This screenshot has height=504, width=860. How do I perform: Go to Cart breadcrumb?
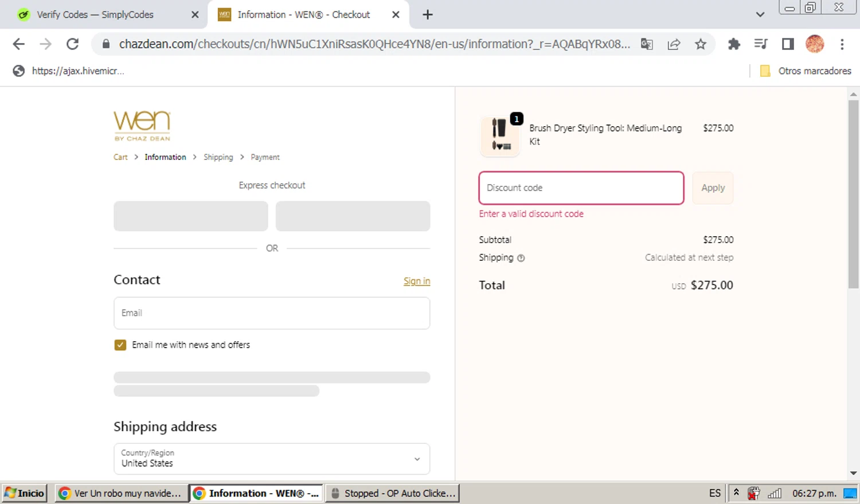pos(120,157)
